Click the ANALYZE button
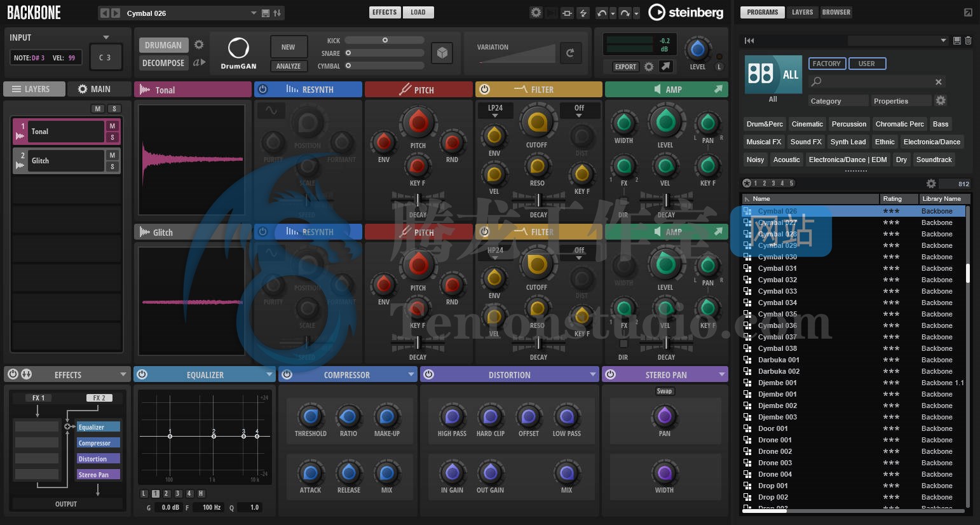 pyautogui.click(x=289, y=66)
